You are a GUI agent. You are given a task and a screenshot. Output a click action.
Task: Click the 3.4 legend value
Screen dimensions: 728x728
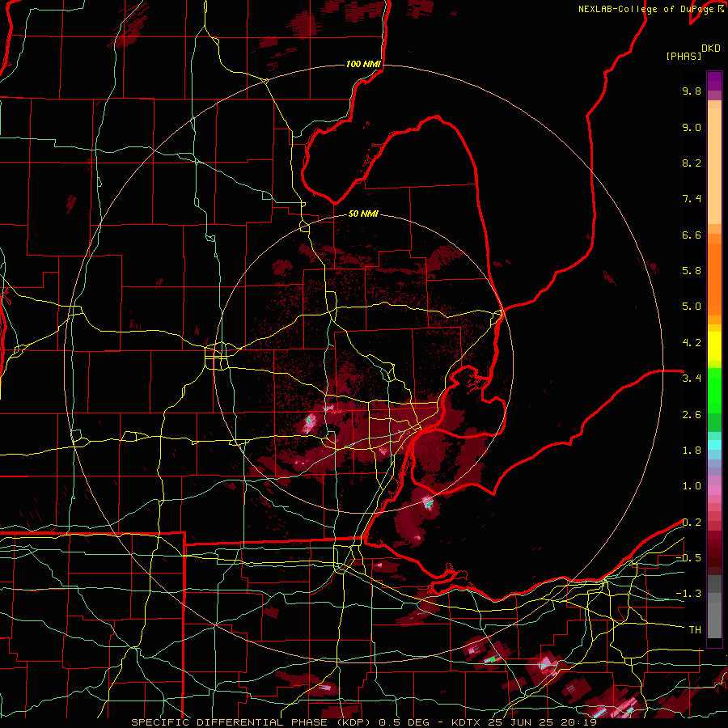692,379
